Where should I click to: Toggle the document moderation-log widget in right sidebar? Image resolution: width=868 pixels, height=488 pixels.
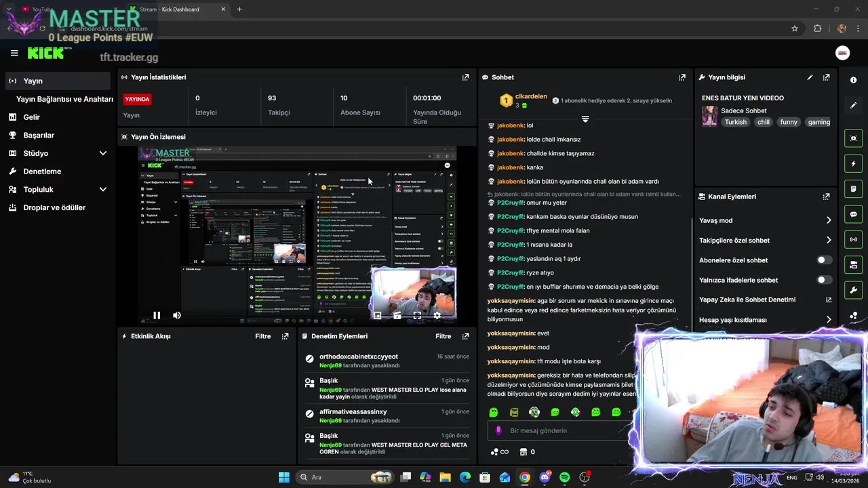(x=853, y=188)
